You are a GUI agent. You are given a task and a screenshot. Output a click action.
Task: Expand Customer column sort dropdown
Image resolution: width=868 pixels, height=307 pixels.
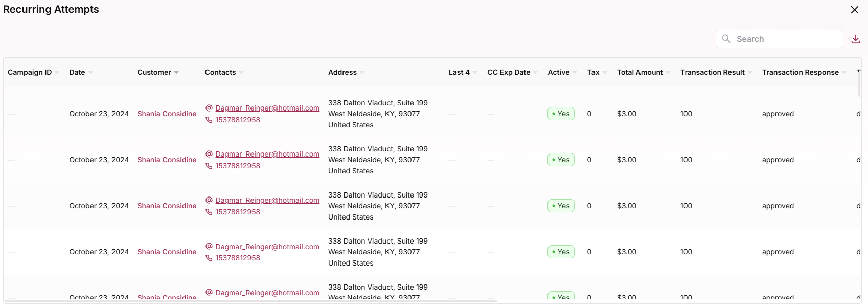click(x=176, y=73)
